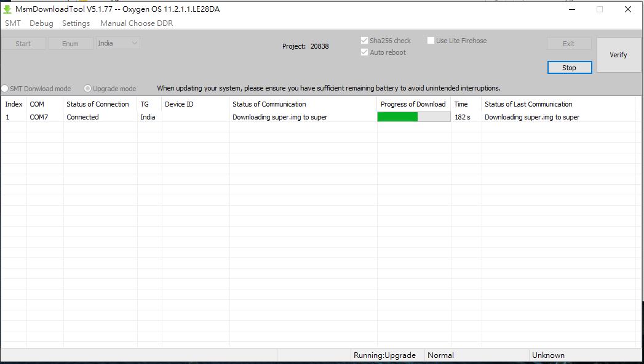This screenshot has width=644, height=364.
Task: Click the Index column header
Action: pos(14,104)
